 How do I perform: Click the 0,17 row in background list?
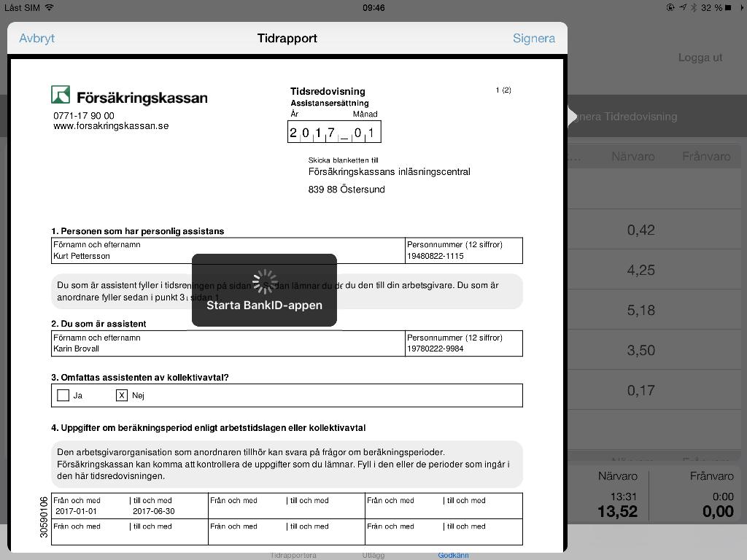point(654,390)
